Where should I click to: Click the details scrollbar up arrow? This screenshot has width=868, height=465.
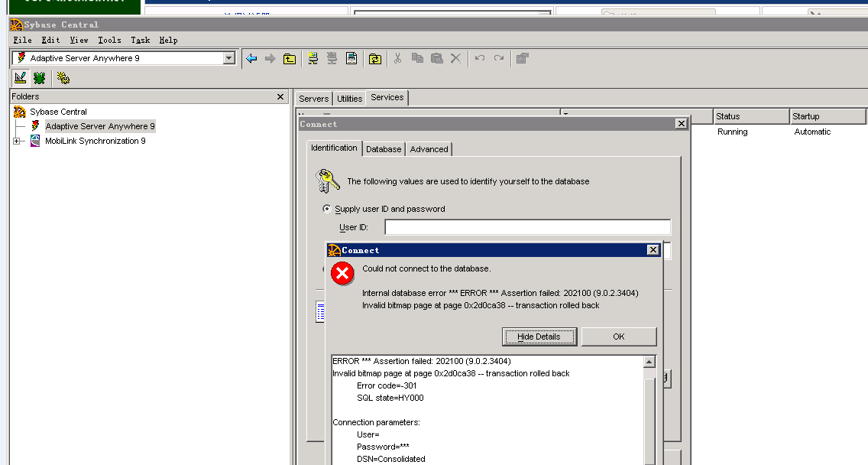(x=649, y=361)
